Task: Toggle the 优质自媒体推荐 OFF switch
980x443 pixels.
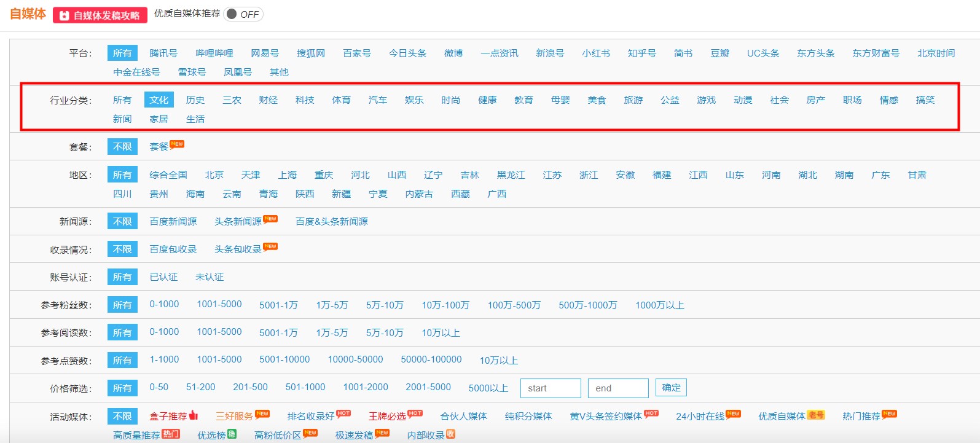Action: 243,14
